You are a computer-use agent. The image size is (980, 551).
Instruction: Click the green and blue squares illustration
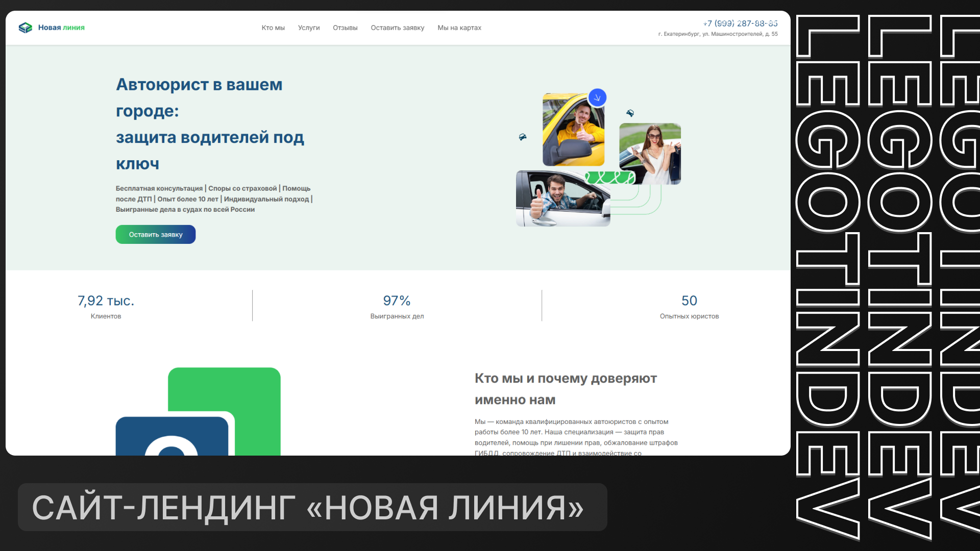pos(198,411)
